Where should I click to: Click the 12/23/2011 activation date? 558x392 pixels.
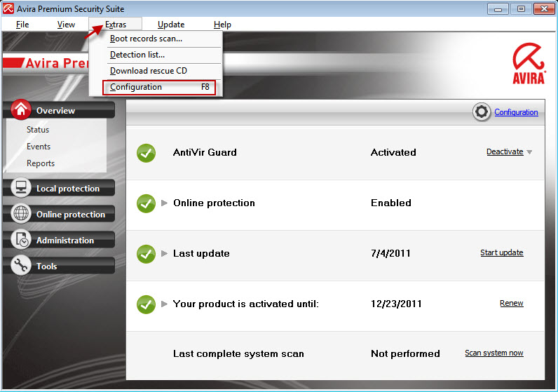tap(396, 304)
